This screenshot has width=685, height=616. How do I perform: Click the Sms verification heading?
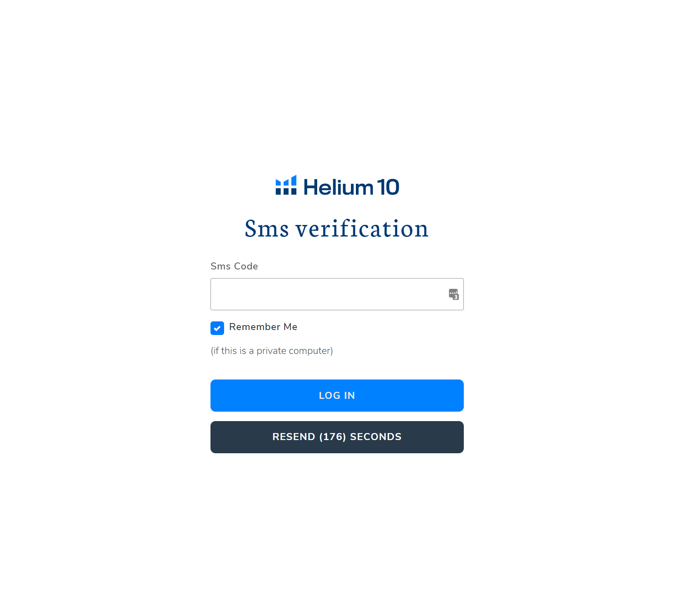pyautogui.click(x=337, y=228)
